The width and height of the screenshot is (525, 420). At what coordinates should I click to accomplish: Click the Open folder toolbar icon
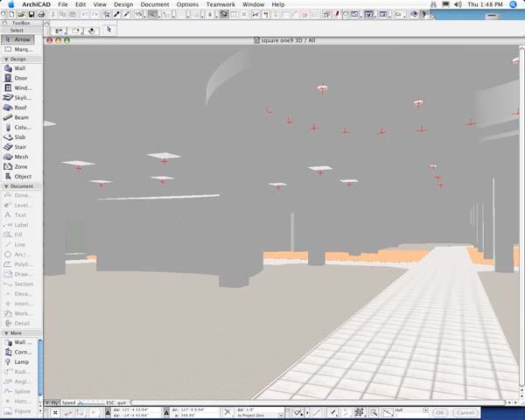(x=21, y=14)
